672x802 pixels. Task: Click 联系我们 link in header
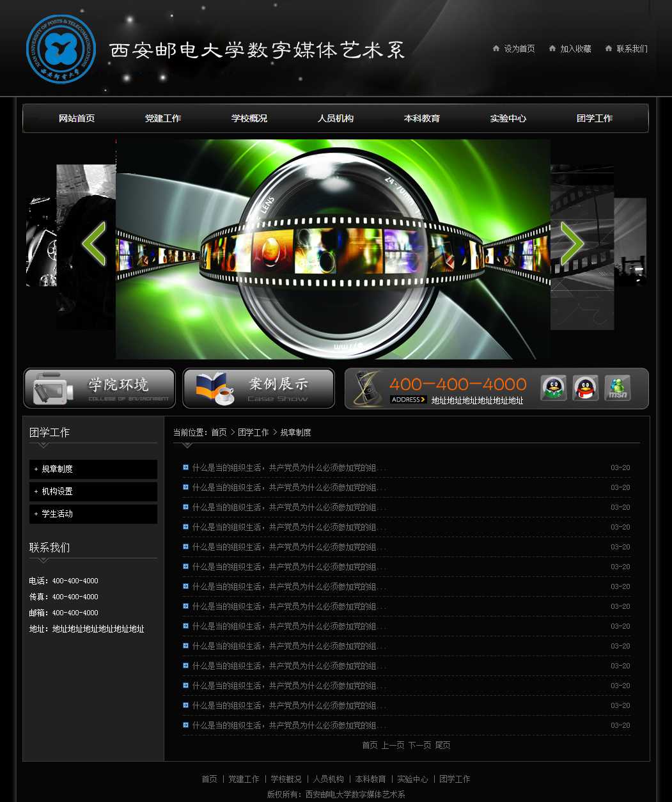point(632,49)
